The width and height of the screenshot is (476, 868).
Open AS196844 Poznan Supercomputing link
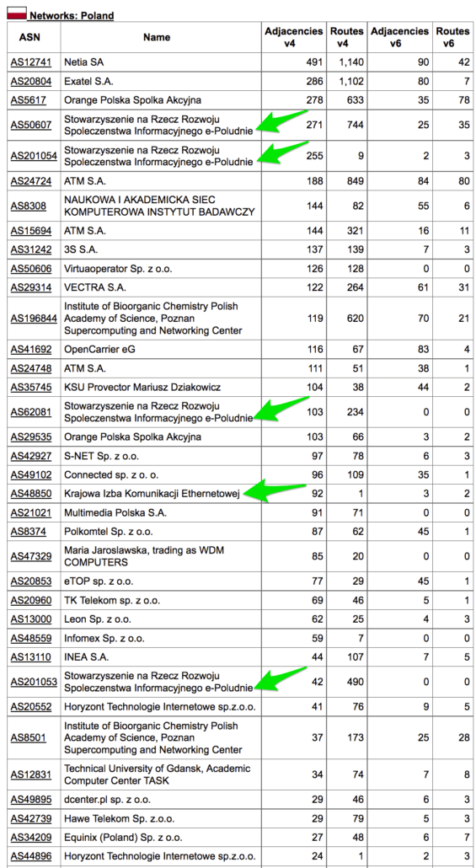coord(34,319)
